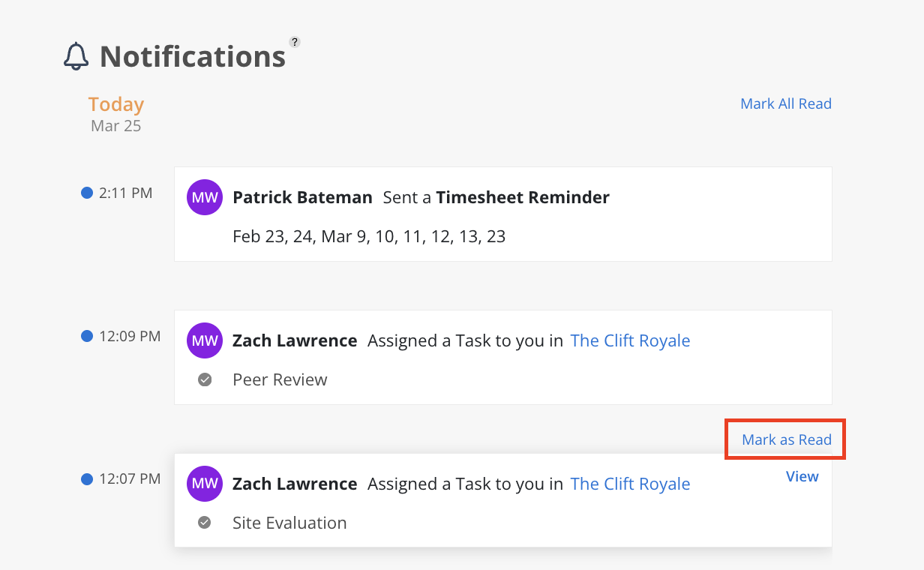
Task: Open View on the Site Evaluation notification
Action: (802, 476)
